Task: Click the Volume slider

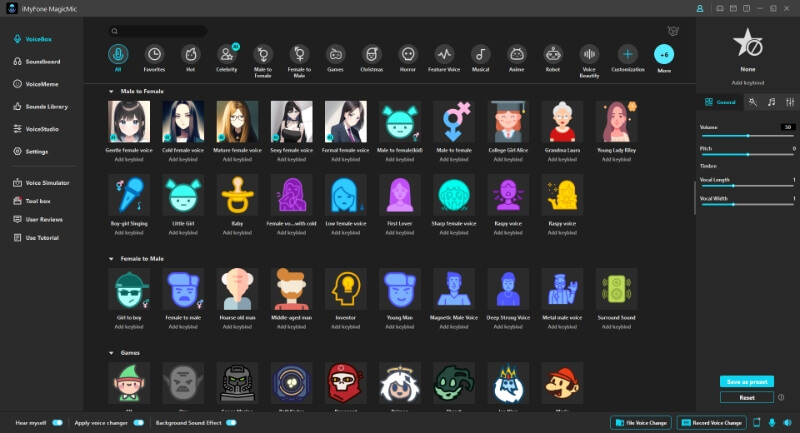Action: 747,136
